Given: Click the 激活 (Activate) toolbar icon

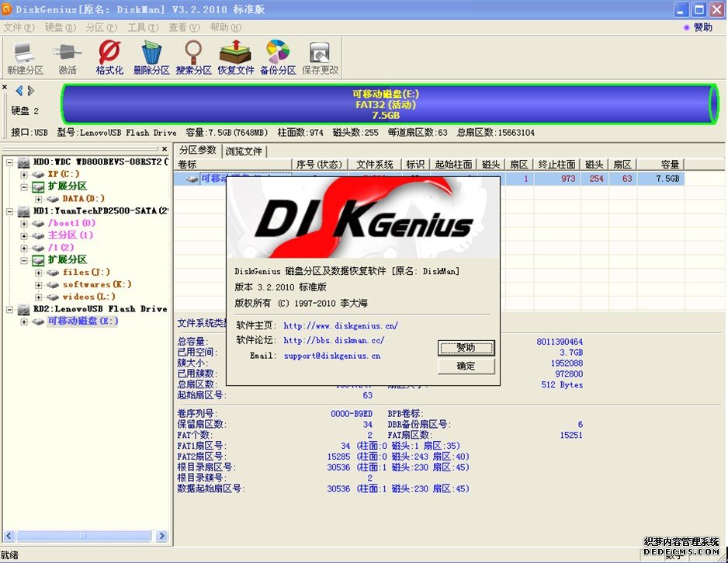Looking at the screenshot, I should pyautogui.click(x=65, y=54).
